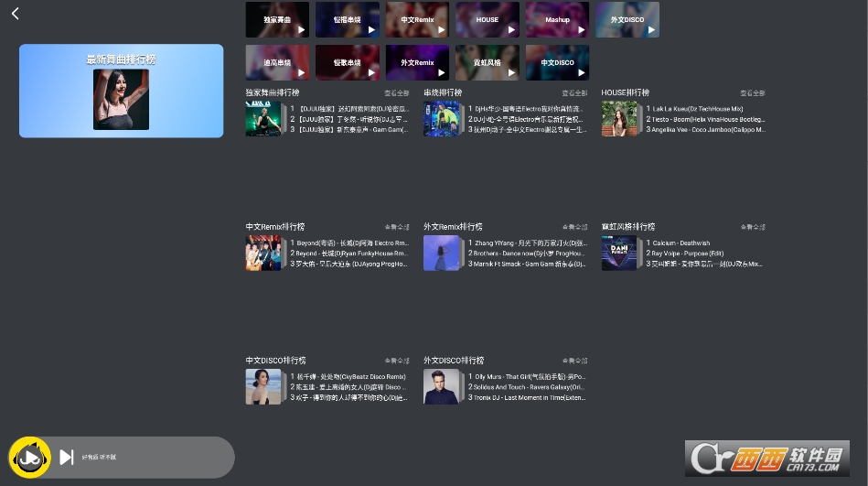Click the 霓虹风格排行榜 album cover thumbnail
868x486 pixels.
click(619, 253)
